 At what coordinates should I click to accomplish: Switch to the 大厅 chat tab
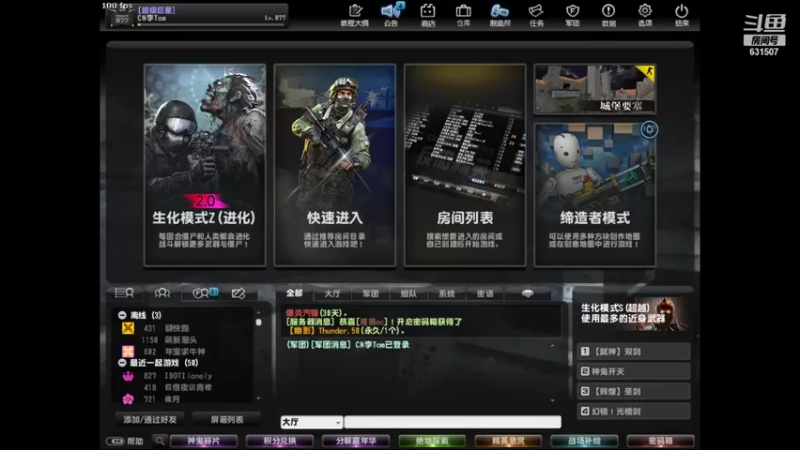click(x=332, y=293)
